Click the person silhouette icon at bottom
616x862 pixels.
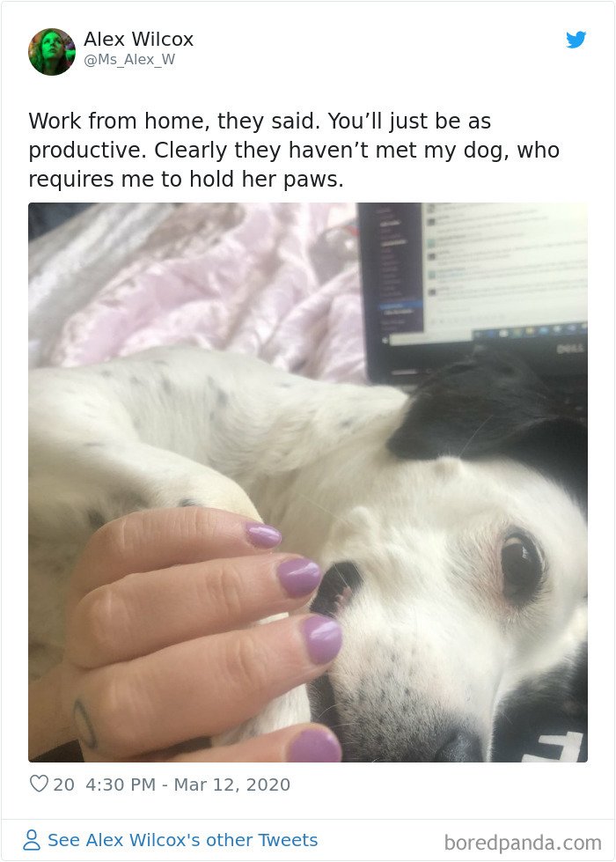pos(32,840)
